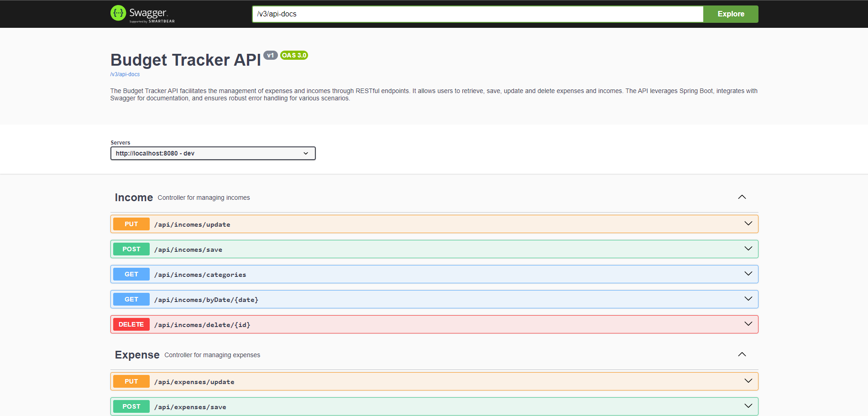Viewport: 868px width, 416px height.
Task: Expand arrow on /api/expenses/save row
Action: [748, 406]
